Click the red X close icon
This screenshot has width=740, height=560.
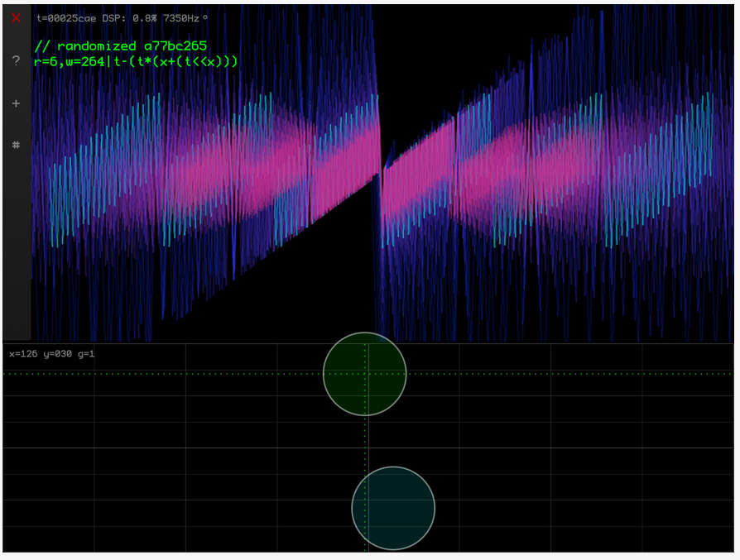click(x=16, y=18)
